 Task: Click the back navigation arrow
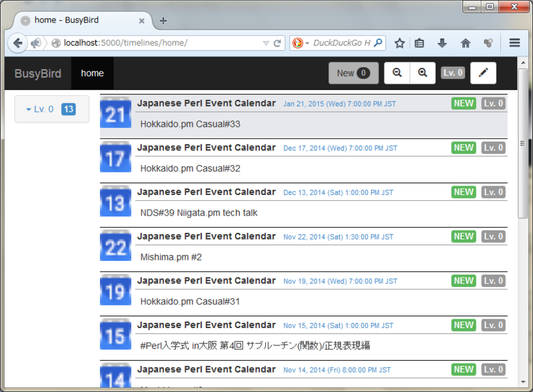tap(18, 43)
